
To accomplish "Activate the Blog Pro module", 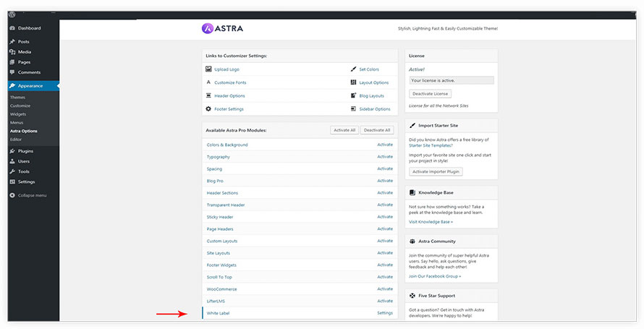I will (385, 181).
